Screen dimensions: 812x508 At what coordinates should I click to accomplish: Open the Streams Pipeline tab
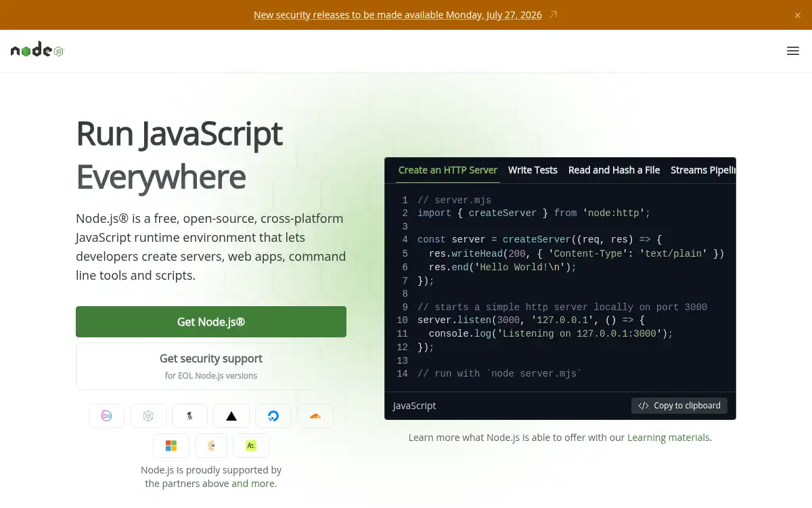click(x=702, y=170)
